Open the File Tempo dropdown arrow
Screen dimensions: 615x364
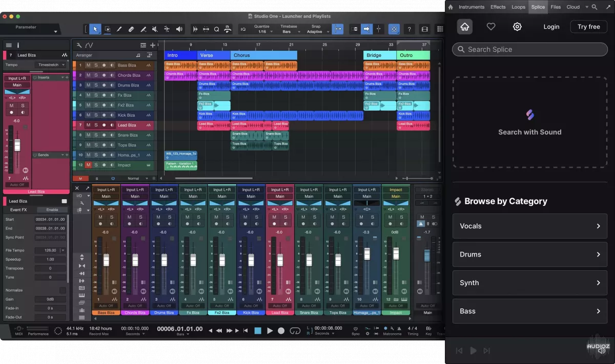[x=63, y=250]
